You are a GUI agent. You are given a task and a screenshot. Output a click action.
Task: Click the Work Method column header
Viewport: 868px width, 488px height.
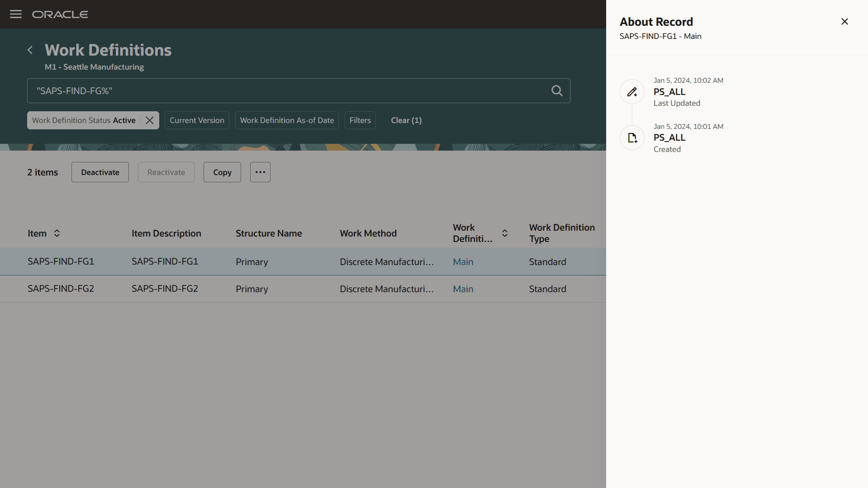[368, 233]
